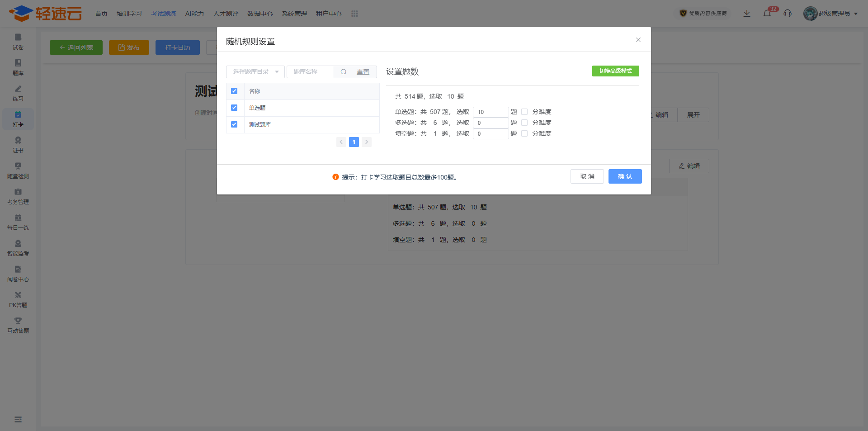Image resolution: width=868 pixels, height=431 pixels.
Task: Open 证书 in the left sidebar
Action: [18, 145]
